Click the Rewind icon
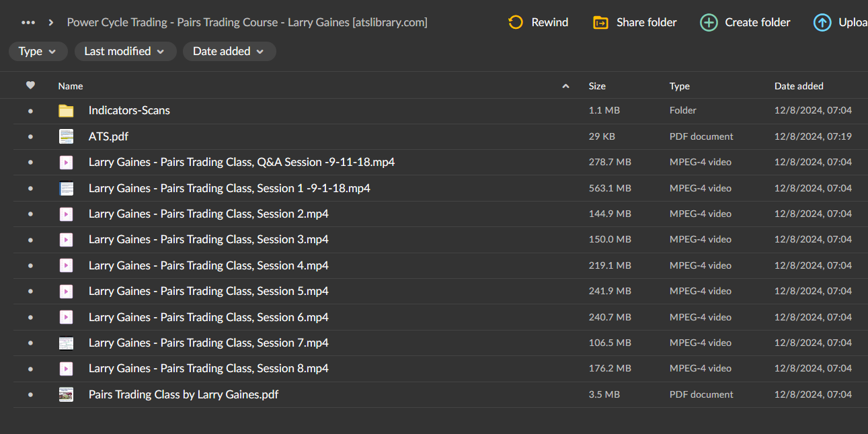The height and width of the screenshot is (434, 868). click(515, 22)
